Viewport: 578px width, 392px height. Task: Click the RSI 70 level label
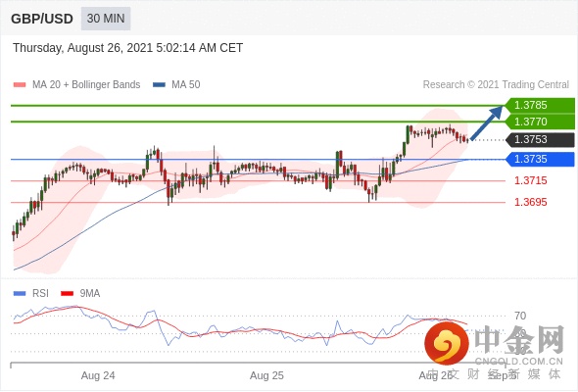pos(520,316)
